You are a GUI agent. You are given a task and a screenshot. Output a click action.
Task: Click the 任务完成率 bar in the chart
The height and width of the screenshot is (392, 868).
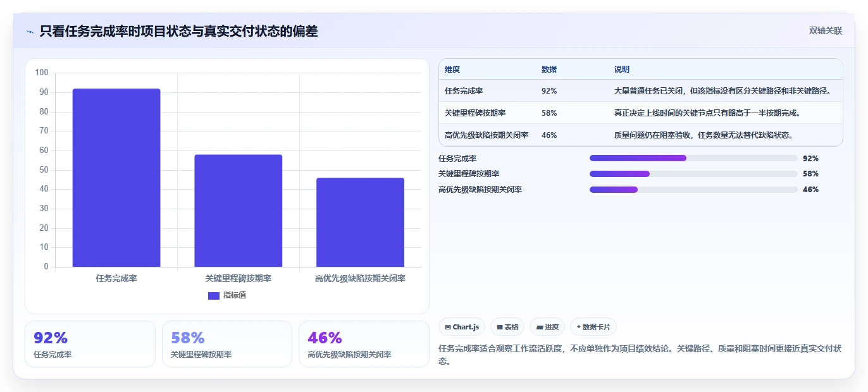coord(116,178)
